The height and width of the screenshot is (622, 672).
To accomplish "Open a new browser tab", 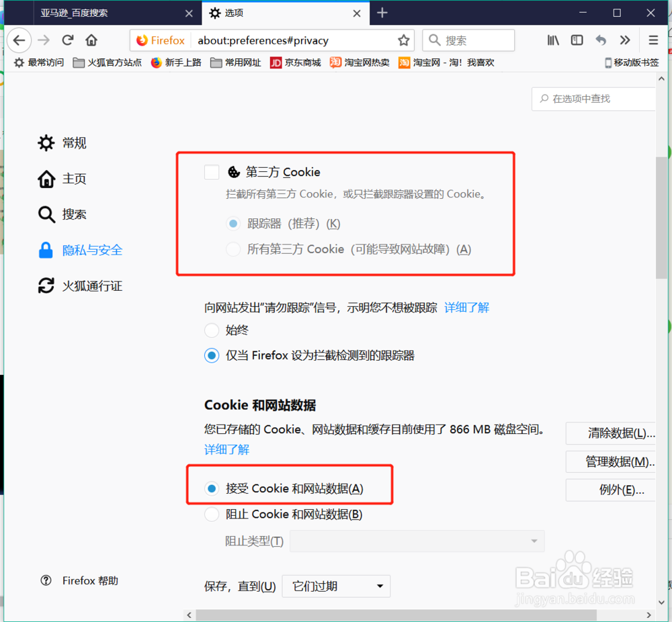I will click(x=380, y=13).
